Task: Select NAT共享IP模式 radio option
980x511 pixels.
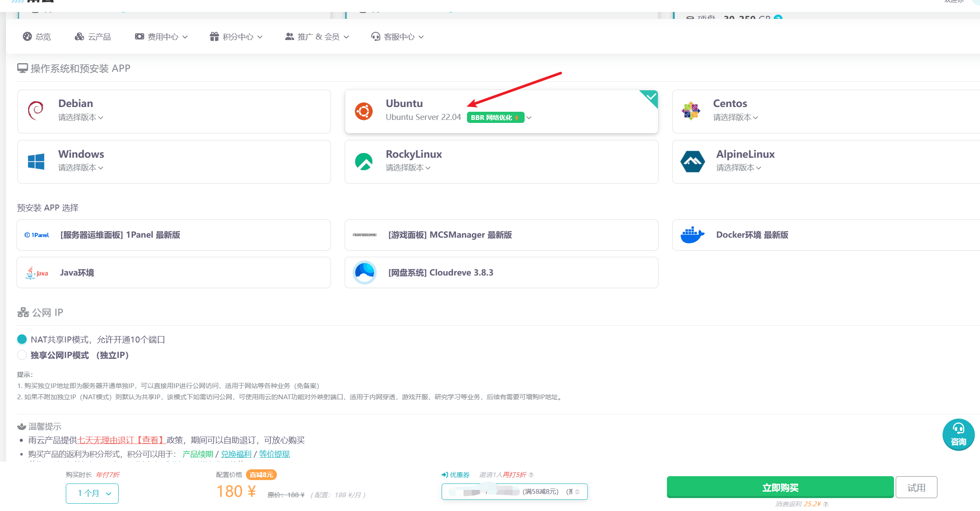Action: [x=22, y=340]
